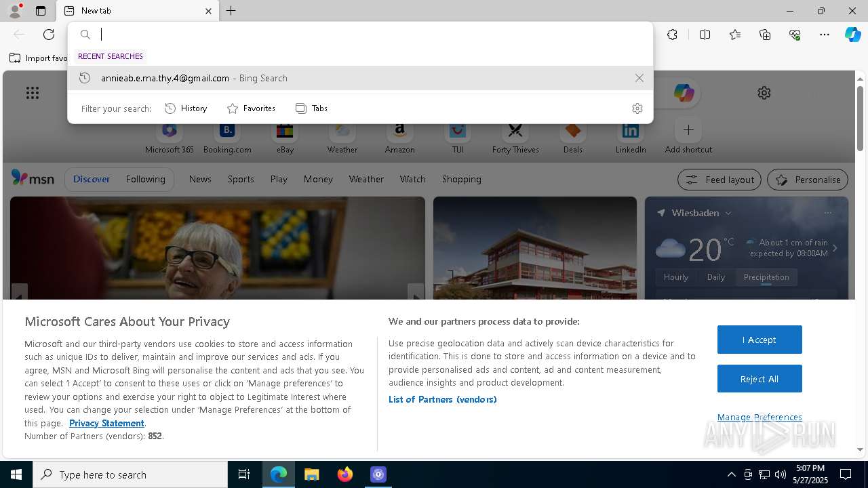
Task: Open eBay shortcut tile
Action: 285,138
